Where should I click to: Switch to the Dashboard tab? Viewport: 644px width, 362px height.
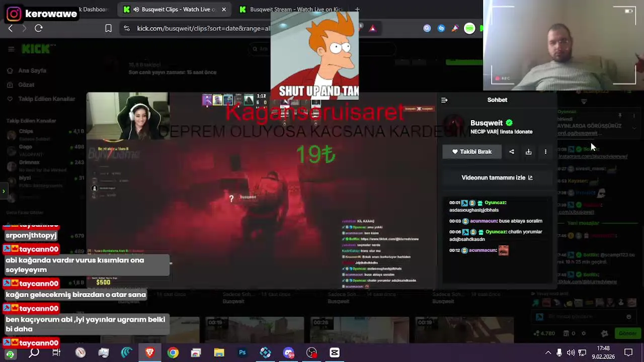93,9
